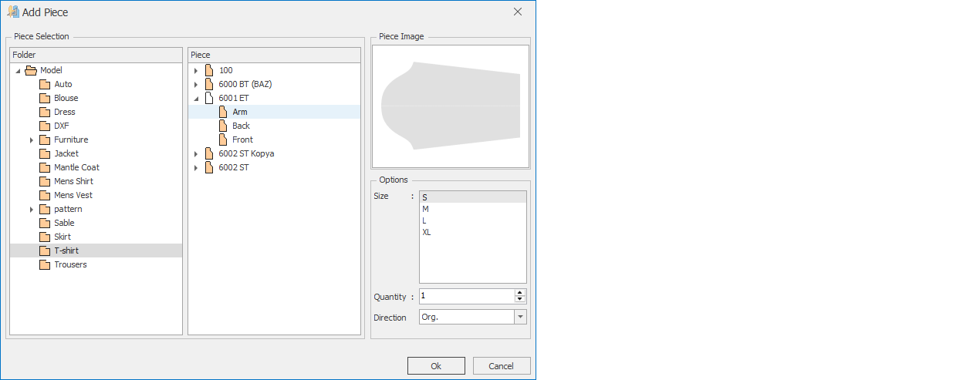Open the Direction dropdown
Image resolution: width=980 pixels, height=380 pixels.
[520, 318]
